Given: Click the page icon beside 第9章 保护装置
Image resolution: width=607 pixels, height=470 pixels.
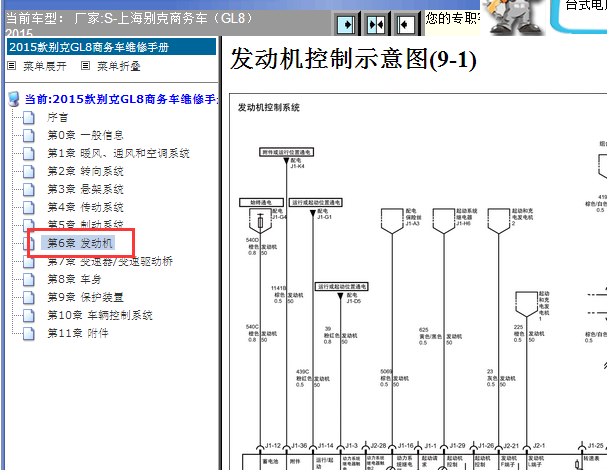Looking at the screenshot, I should tap(29, 297).
